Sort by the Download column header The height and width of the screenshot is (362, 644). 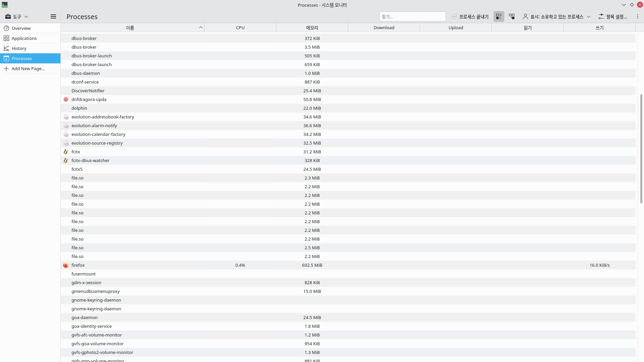tap(384, 28)
